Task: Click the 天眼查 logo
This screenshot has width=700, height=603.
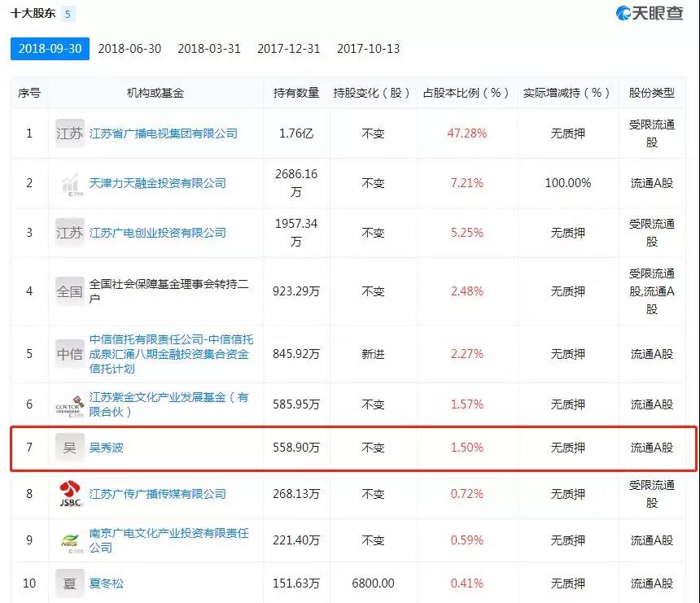Action: coord(649,13)
